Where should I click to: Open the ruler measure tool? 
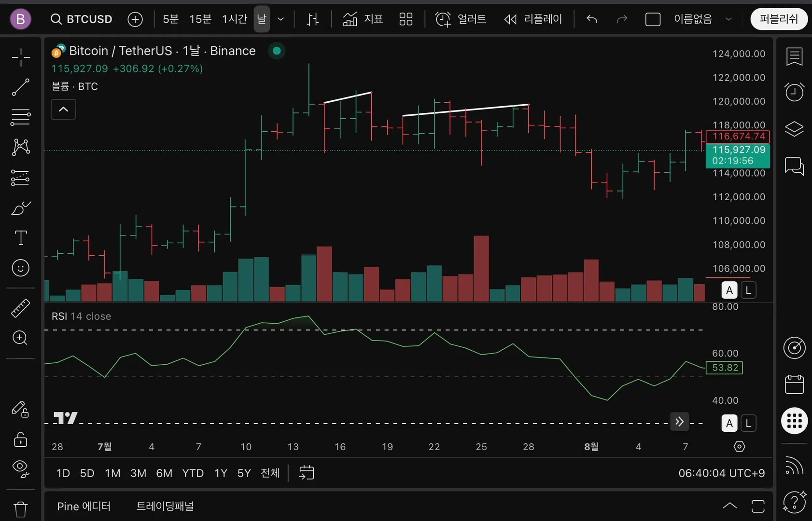click(x=20, y=308)
